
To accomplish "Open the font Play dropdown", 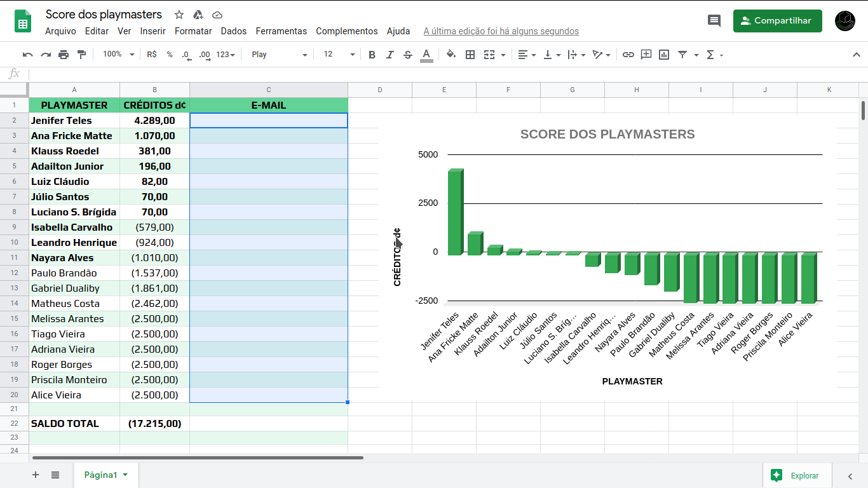I will (279, 55).
